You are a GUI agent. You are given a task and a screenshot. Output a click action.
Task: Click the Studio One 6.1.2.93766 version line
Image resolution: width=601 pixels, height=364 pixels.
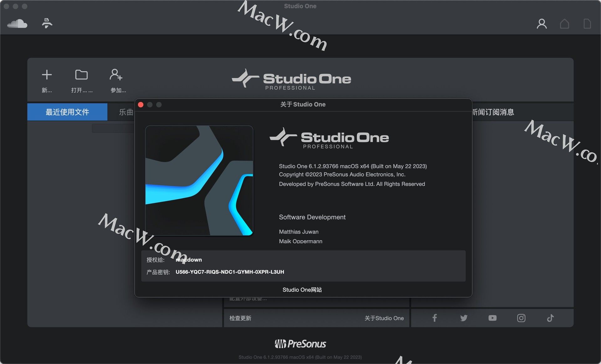coord(353,166)
